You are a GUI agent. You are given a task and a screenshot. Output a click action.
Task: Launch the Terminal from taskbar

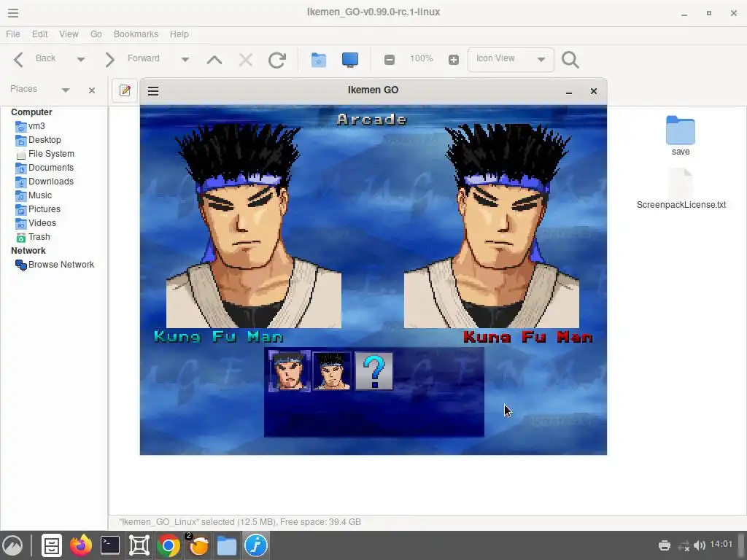110,545
